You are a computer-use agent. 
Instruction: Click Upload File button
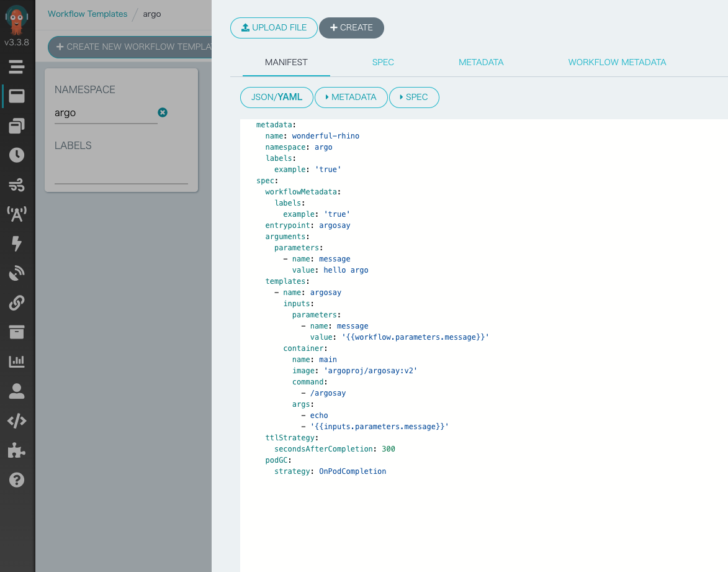click(x=274, y=28)
